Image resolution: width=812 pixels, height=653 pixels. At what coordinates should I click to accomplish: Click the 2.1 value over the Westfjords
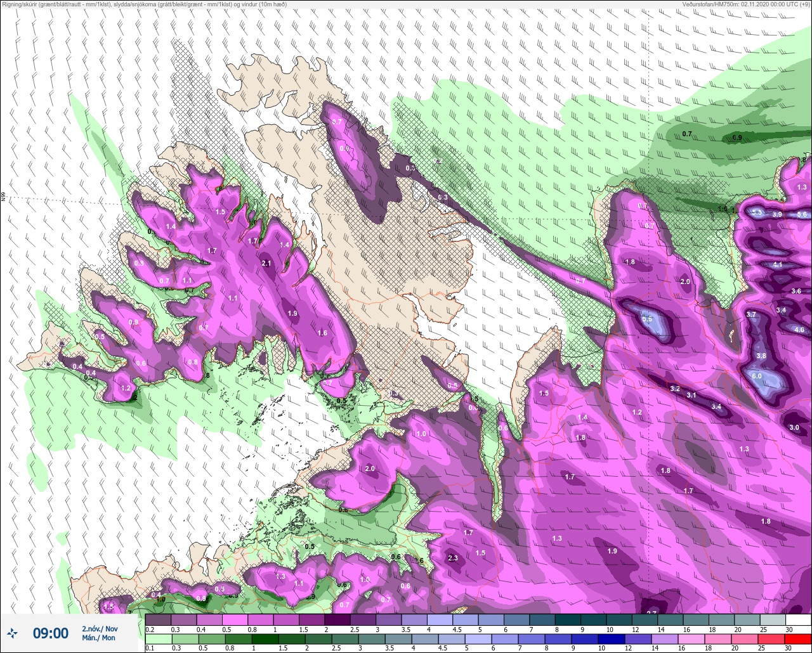point(266,264)
